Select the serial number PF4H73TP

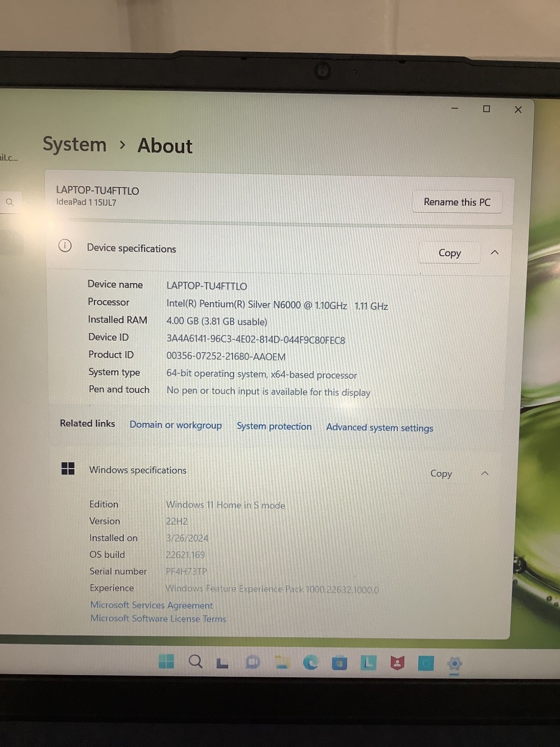pos(186,571)
